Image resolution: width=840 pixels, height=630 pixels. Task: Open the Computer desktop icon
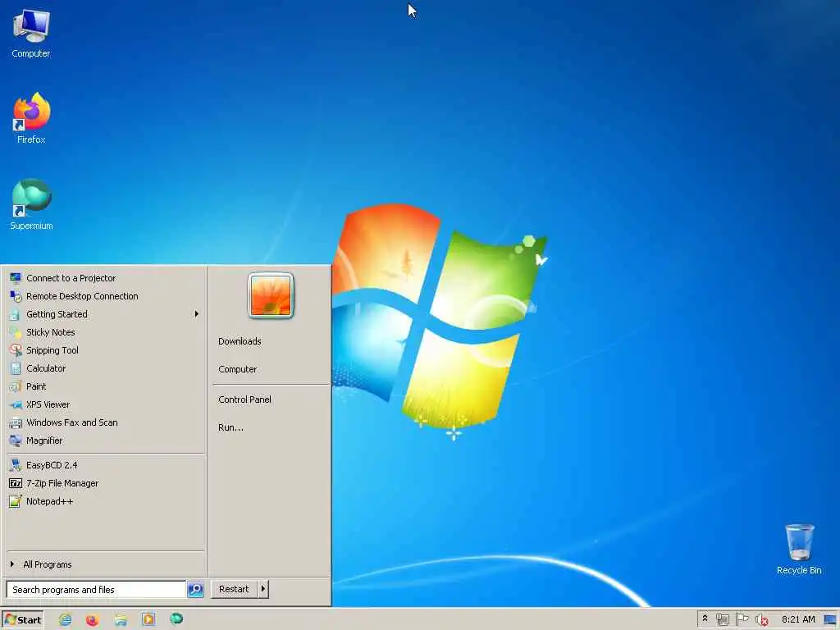(31, 33)
